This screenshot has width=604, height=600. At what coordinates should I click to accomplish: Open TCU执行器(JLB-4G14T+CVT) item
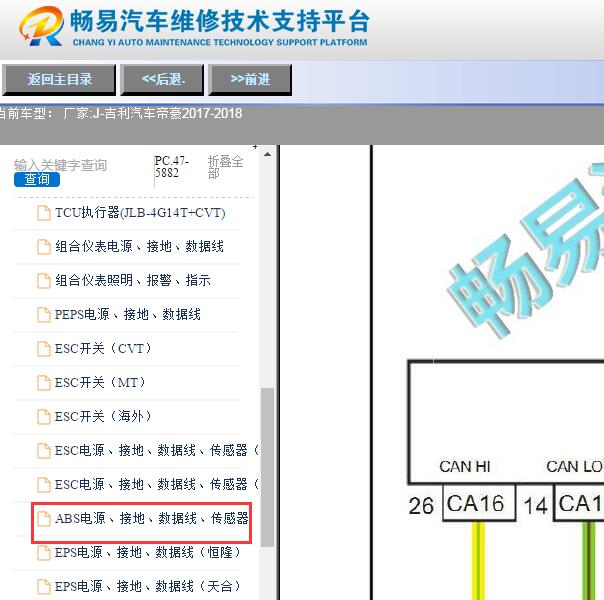click(x=140, y=213)
